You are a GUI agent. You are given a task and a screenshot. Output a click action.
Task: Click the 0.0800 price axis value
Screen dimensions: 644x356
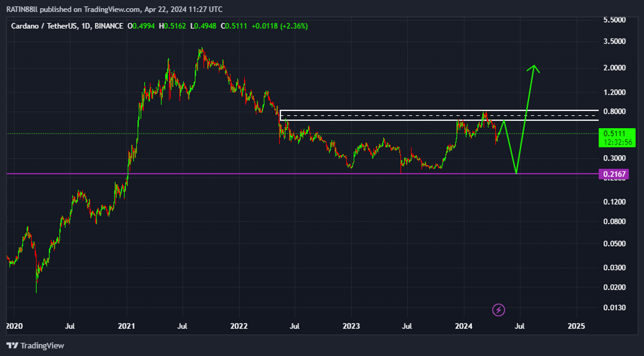tap(615, 221)
